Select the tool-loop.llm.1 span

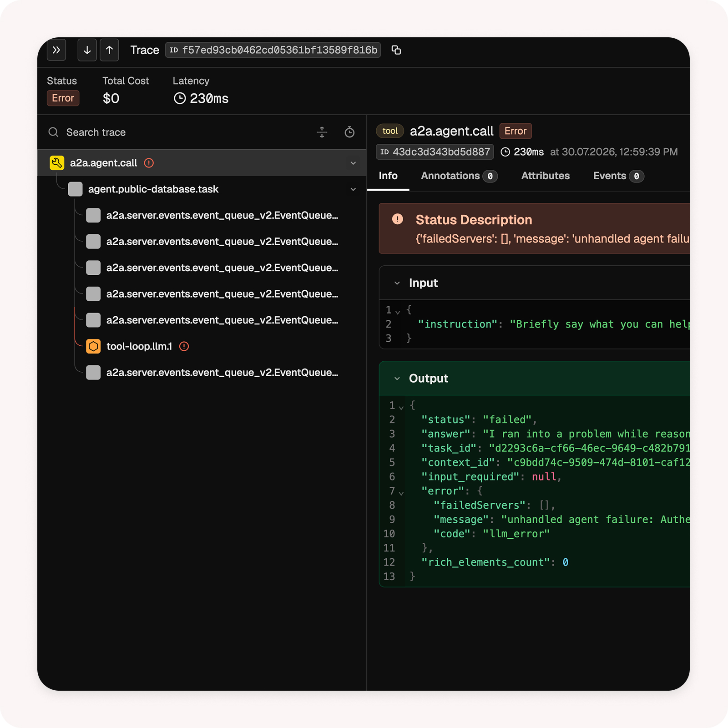tap(202, 346)
